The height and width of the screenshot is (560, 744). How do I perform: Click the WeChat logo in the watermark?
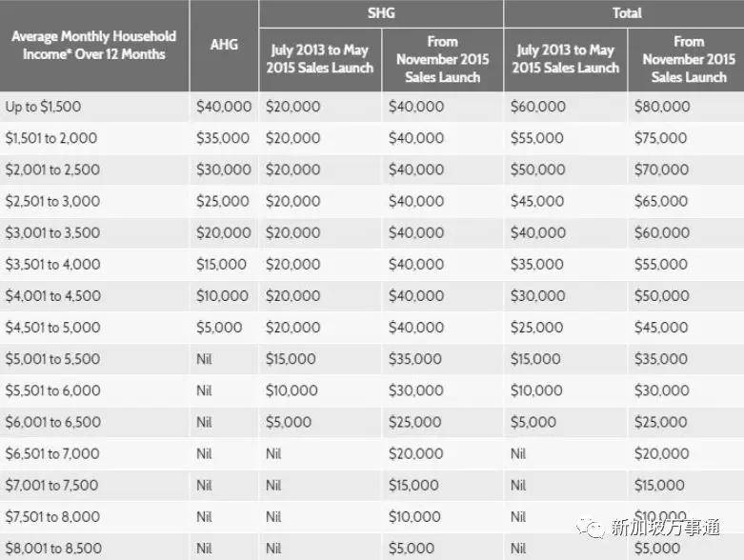point(593,527)
